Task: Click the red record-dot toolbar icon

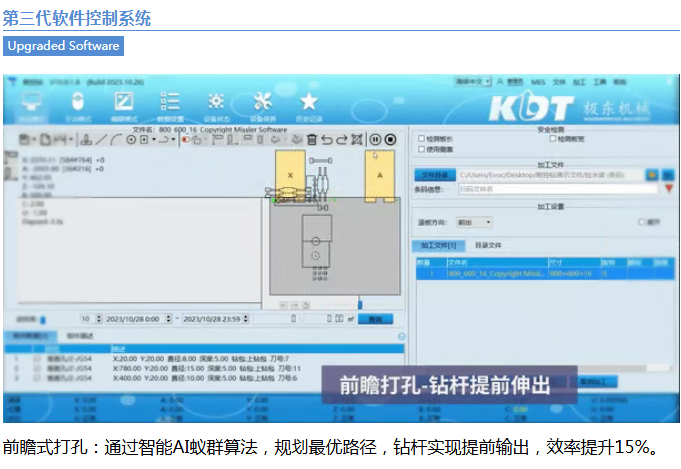Action: coord(186,140)
